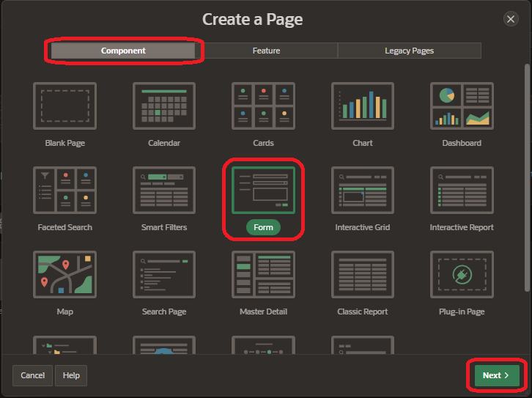Select the Interactive Grid icon
Viewport: 532px width, 398px height.
pos(363,191)
